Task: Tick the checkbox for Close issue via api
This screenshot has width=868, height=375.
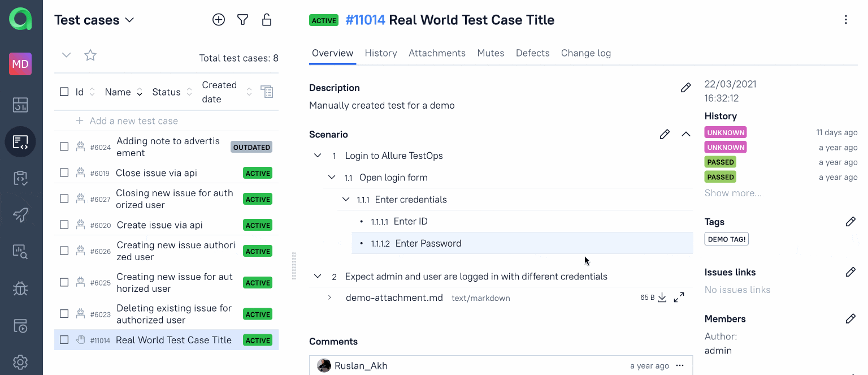Action: (64, 173)
